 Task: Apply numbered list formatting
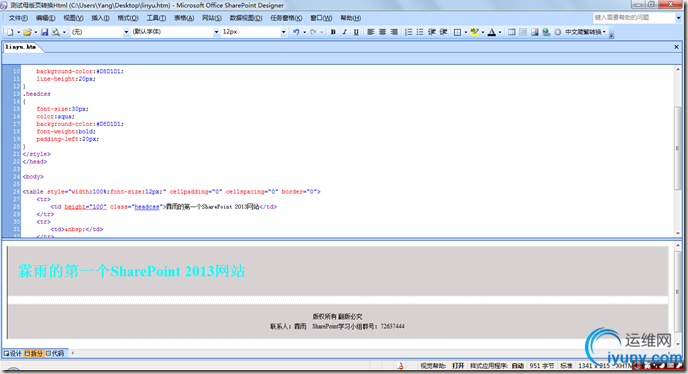click(408, 32)
